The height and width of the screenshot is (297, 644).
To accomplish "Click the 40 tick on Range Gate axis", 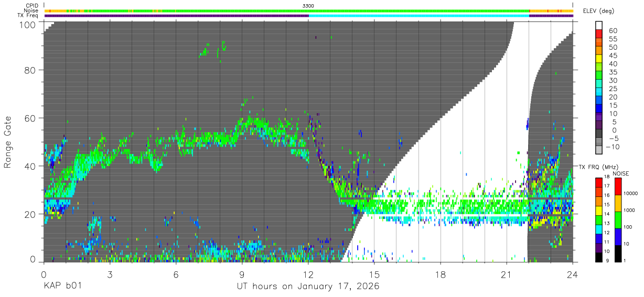I will tap(31, 167).
